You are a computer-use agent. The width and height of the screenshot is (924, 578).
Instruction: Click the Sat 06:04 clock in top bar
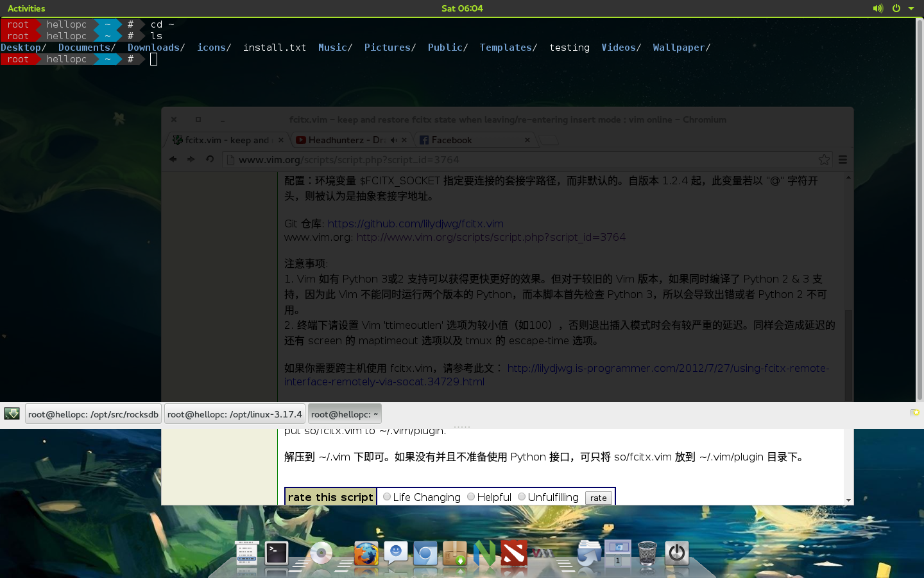coord(462,8)
